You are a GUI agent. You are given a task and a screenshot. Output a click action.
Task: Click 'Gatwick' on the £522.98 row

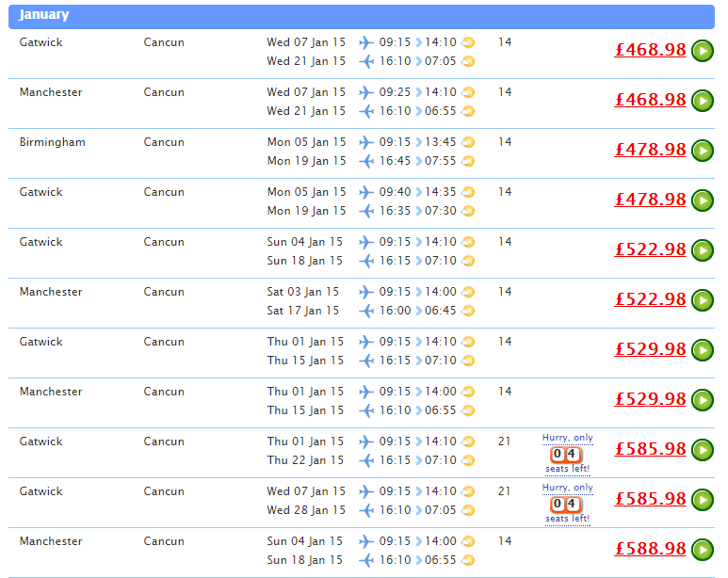[40, 242]
